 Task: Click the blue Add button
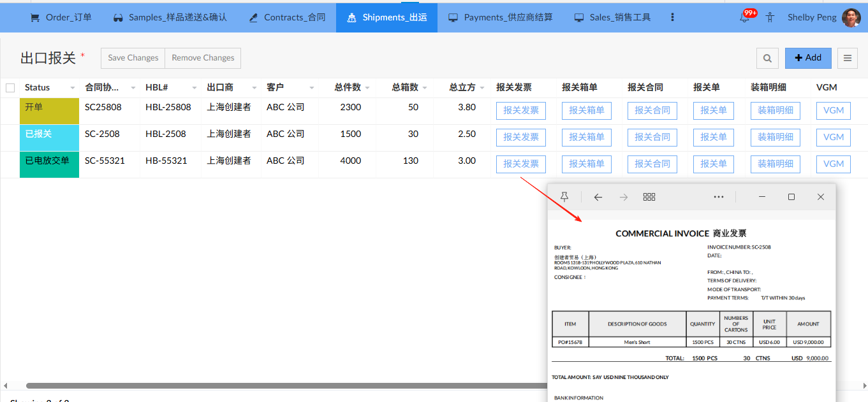coord(807,58)
